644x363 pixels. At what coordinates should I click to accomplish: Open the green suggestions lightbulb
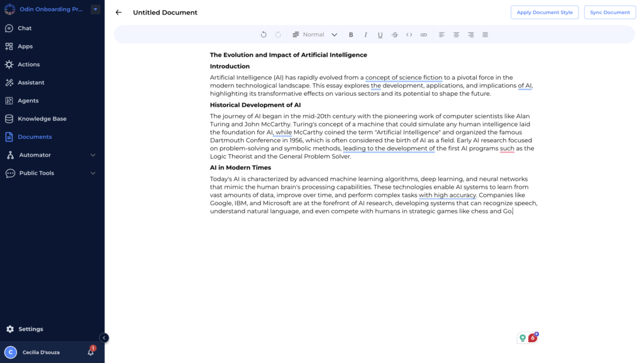[x=523, y=338]
